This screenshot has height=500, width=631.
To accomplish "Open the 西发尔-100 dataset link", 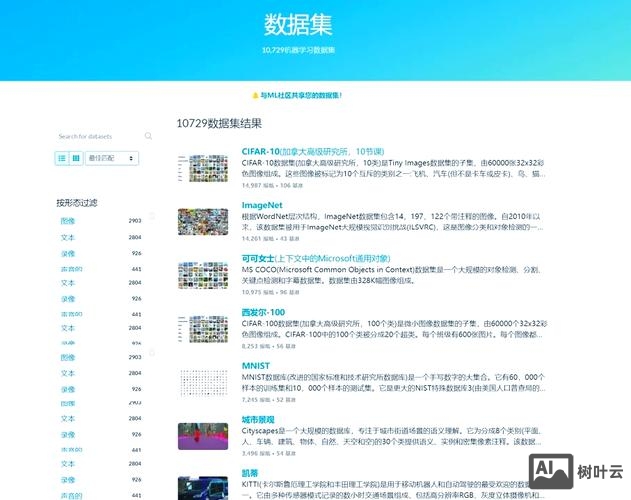I will (x=263, y=312).
